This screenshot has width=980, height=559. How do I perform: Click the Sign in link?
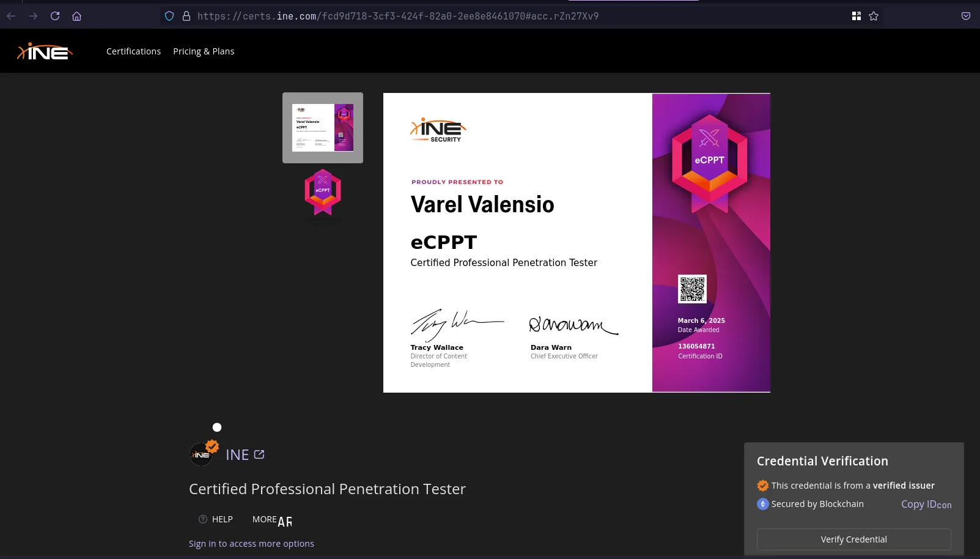(202, 544)
